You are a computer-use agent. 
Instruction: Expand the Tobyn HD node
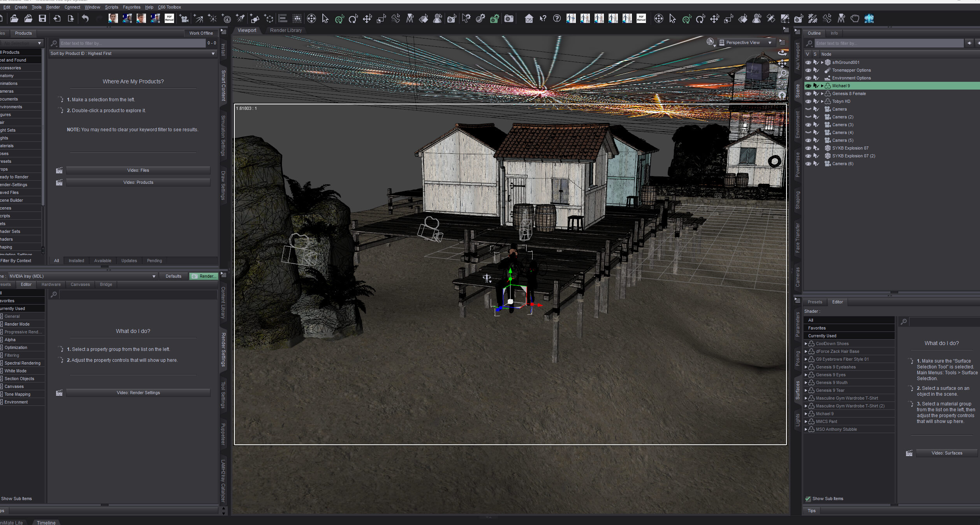point(822,101)
